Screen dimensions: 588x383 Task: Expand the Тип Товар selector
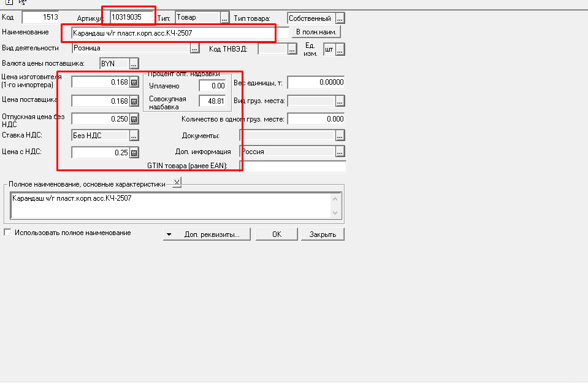click(x=224, y=18)
